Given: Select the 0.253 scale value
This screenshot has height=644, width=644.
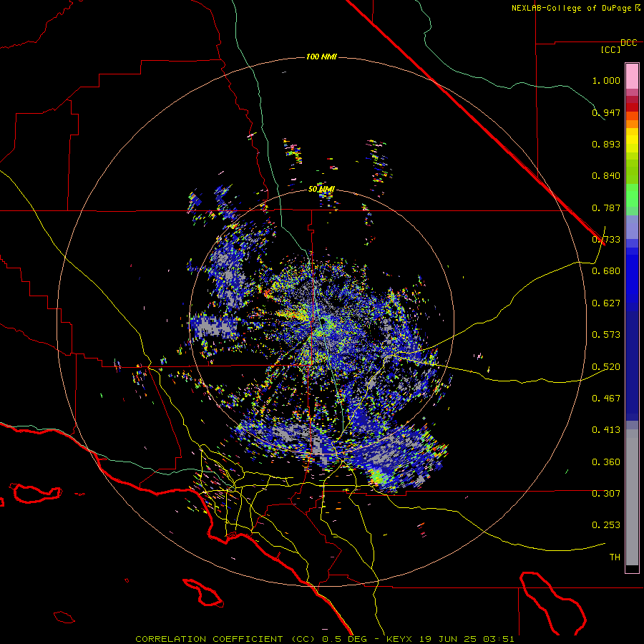Looking at the screenshot, I should 606,525.
